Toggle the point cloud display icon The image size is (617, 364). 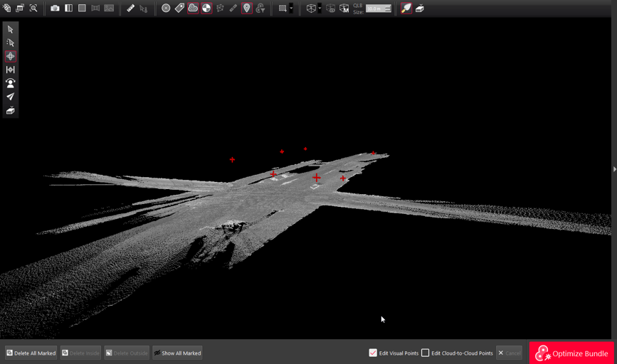pyautogui.click(x=193, y=9)
